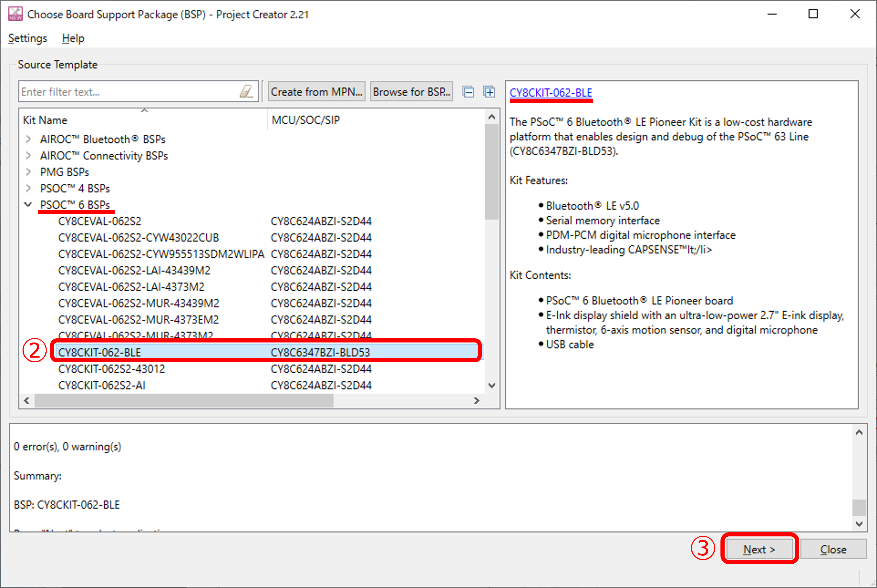Minimize the Project Creator window
This screenshot has width=877, height=588.
772,14
